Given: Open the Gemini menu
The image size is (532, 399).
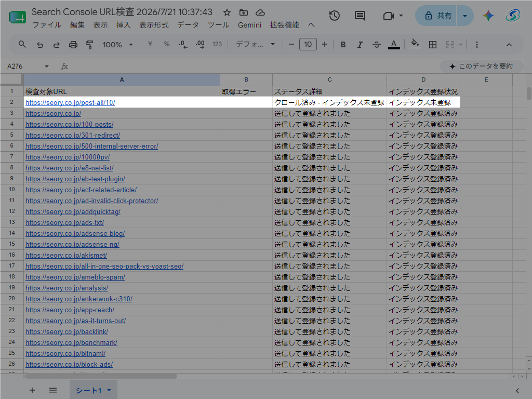Looking at the screenshot, I should point(250,25).
